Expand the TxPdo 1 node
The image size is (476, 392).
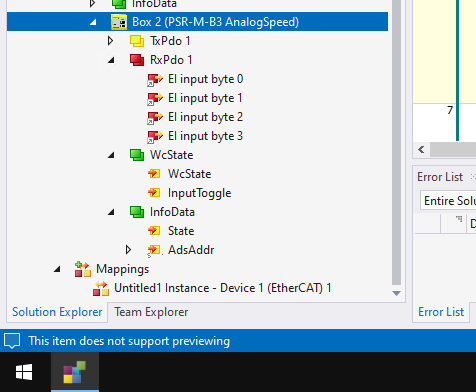[x=111, y=41]
